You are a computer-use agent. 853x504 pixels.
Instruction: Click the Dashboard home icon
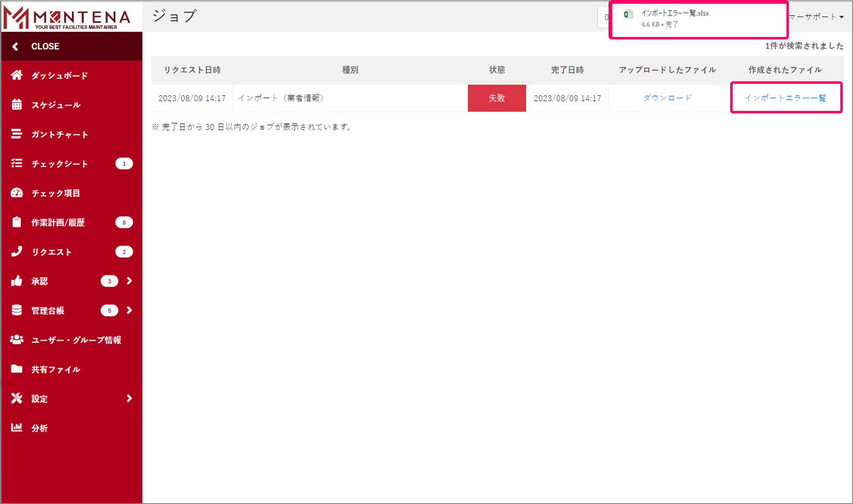point(16,75)
